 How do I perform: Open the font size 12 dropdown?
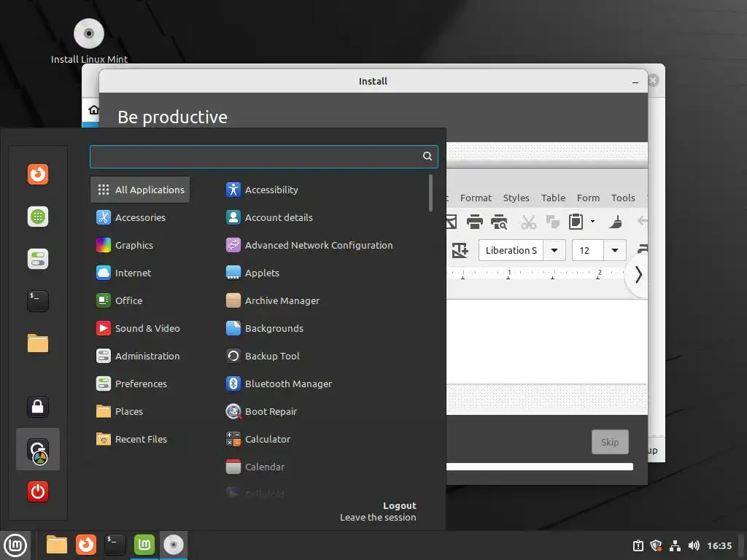[x=615, y=250]
